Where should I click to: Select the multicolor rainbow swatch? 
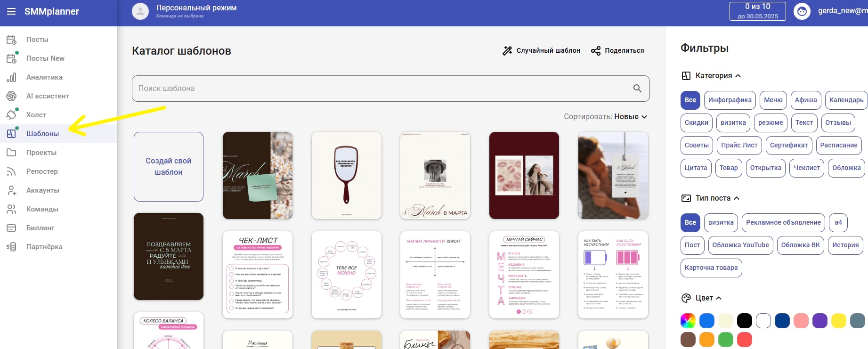point(688,321)
